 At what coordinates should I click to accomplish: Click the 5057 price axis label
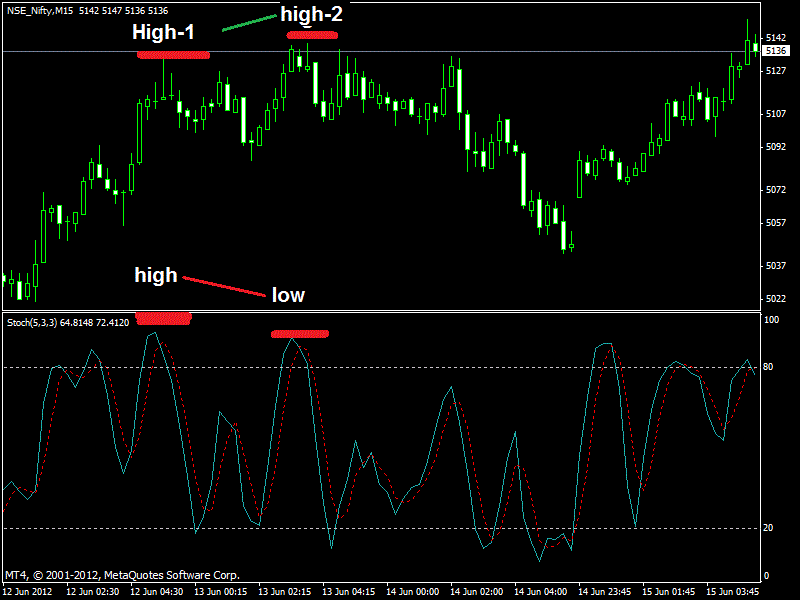tap(776, 223)
